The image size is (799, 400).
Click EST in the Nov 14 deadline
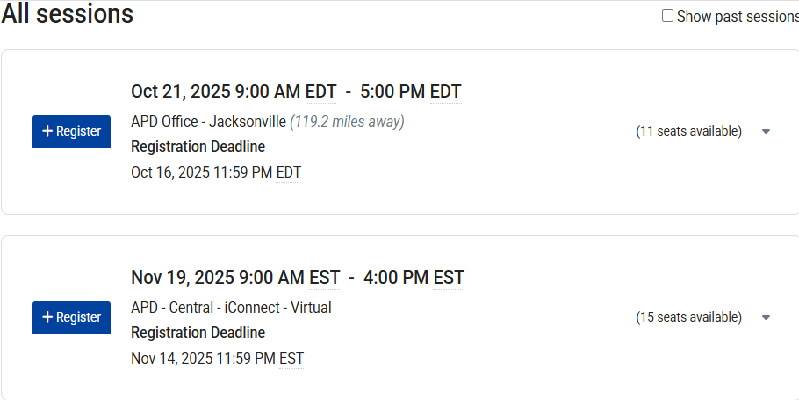pos(291,357)
